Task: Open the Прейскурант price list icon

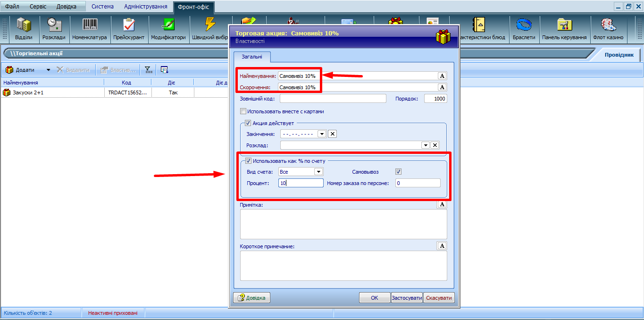Action: (x=129, y=29)
